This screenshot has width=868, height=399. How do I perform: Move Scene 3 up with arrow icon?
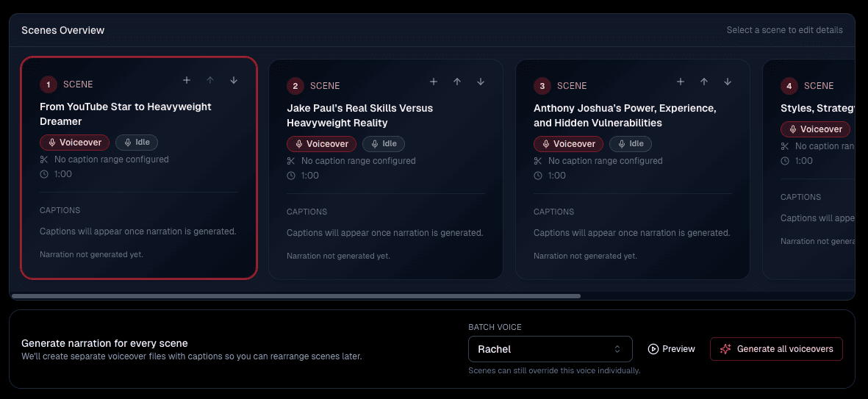[704, 82]
